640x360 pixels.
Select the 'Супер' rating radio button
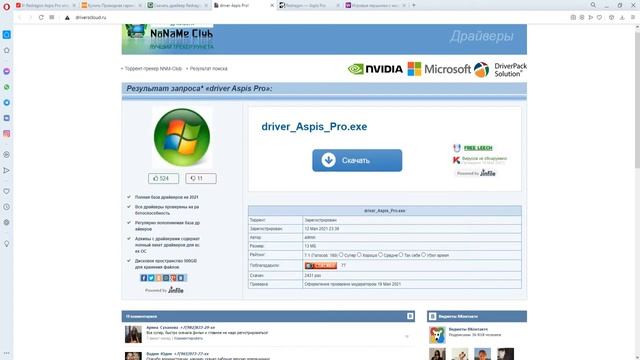pyautogui.click(x=341, y=255)
